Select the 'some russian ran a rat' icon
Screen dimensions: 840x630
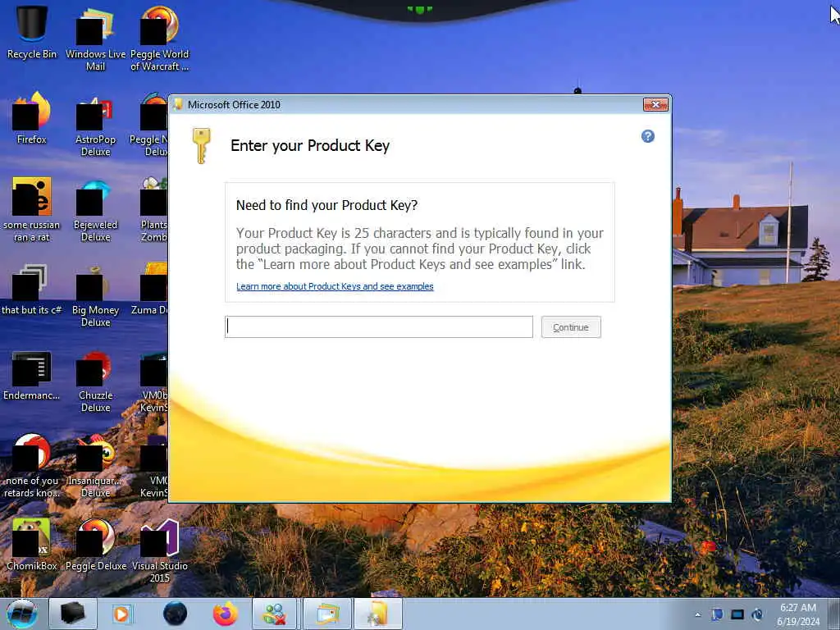coord(32,209)
